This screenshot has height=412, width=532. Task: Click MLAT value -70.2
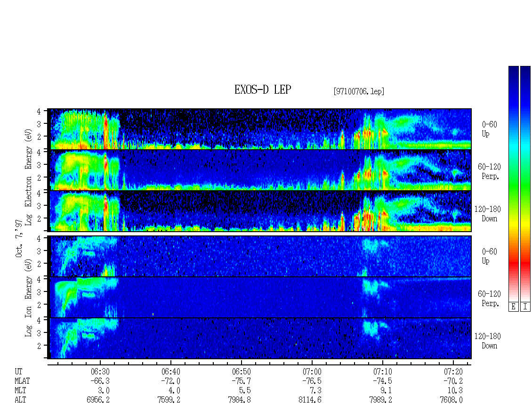(453, 381)
